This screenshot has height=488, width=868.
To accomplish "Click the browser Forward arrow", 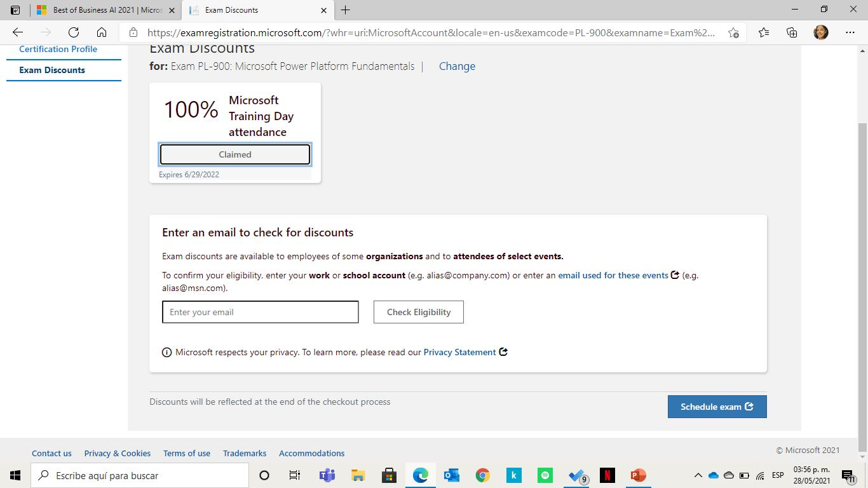I will (45, 32).
